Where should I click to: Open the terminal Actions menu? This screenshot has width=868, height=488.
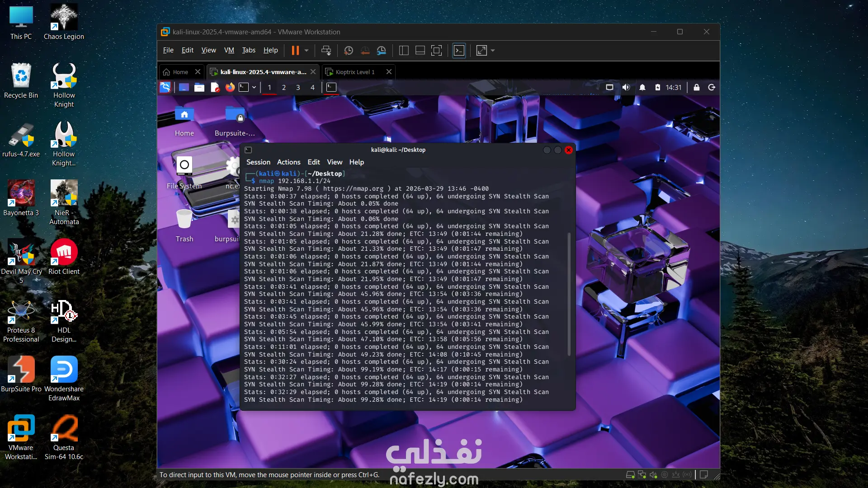[288, 162]
